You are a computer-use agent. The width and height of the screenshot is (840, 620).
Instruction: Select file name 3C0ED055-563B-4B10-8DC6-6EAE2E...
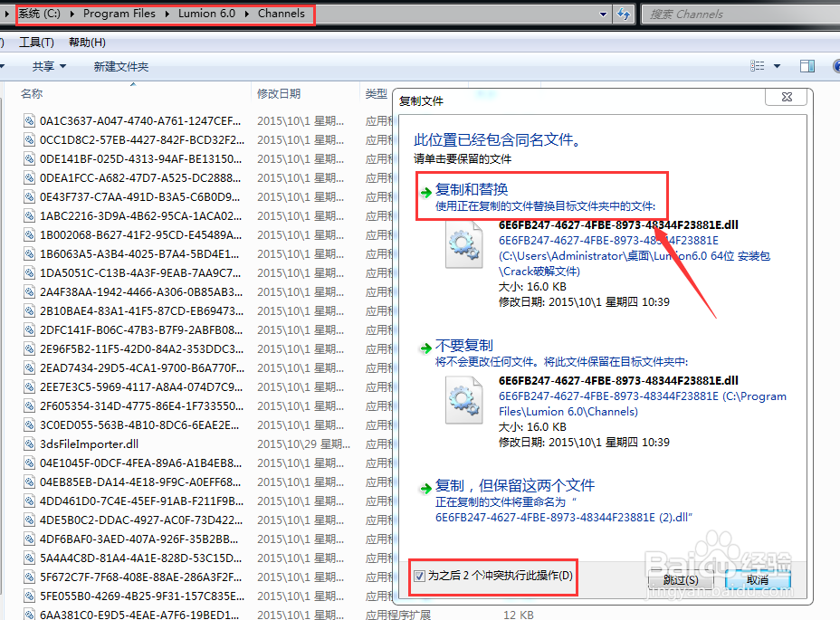pyautogui.click(x=139, y=424)
